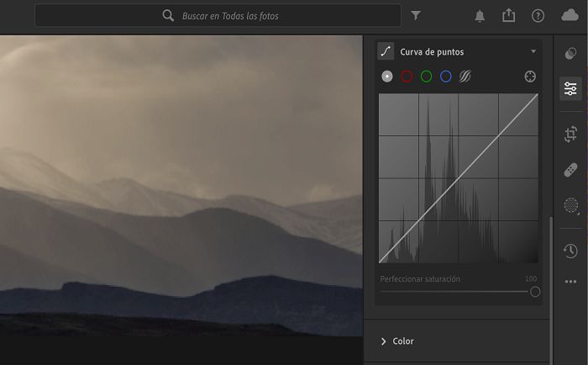Open the filter funnel options
This screenshot has width=588, height=365.
(416, 15)
